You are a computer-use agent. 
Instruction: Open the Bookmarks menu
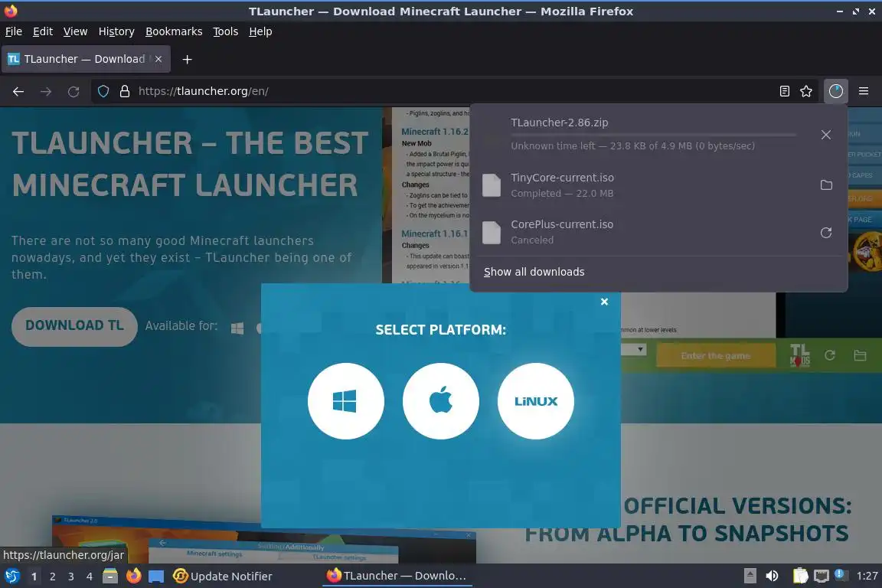174,31
